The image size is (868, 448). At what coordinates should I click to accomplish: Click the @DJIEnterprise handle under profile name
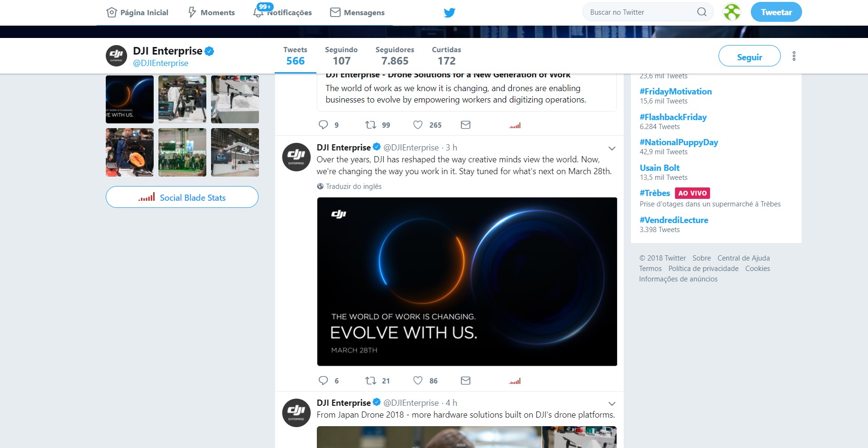coord(160,63)
